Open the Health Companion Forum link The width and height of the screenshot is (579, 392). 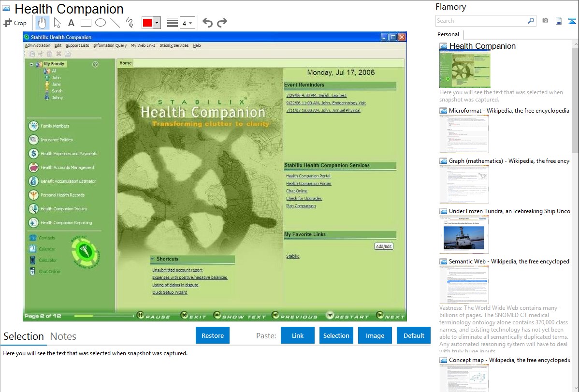click(x=309, y=183)
